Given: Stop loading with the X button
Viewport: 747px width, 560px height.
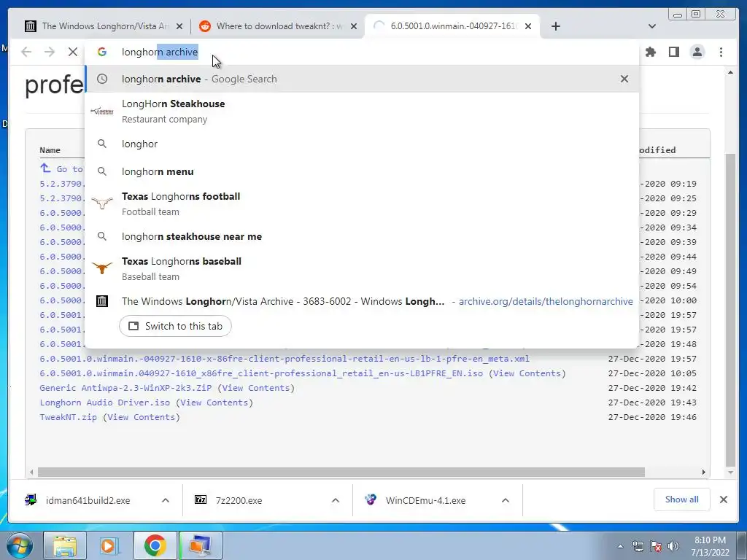Looking at the screenshot, I should point(72,52).
